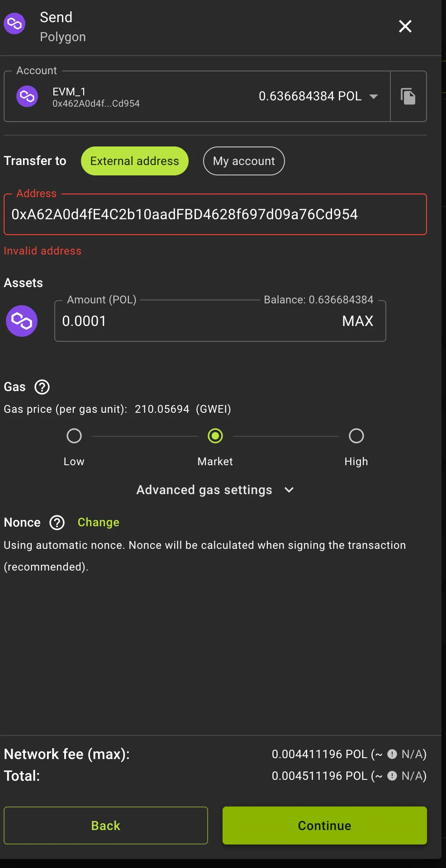
Task: Copy account address with the copy icon
Action: [x=408, y=96]
